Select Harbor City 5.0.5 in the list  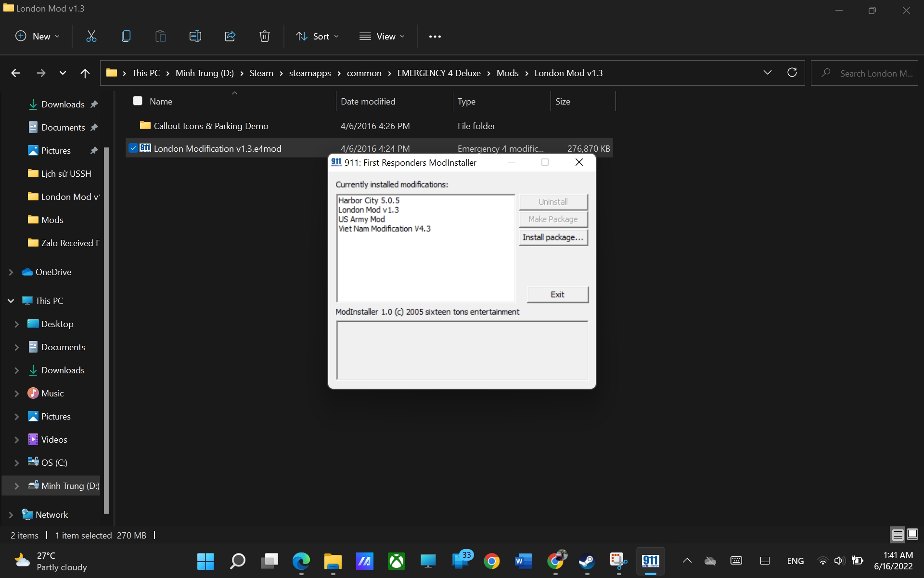(369, 200)
